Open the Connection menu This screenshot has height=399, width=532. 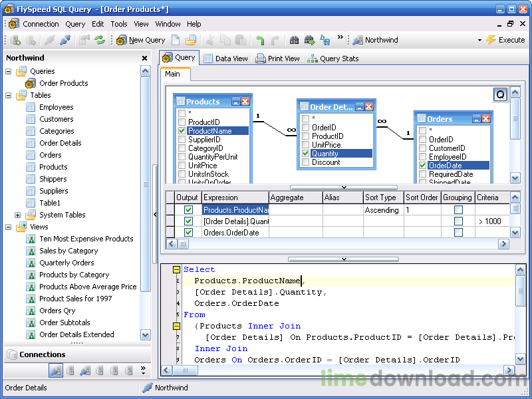click(x=41, y=24)
